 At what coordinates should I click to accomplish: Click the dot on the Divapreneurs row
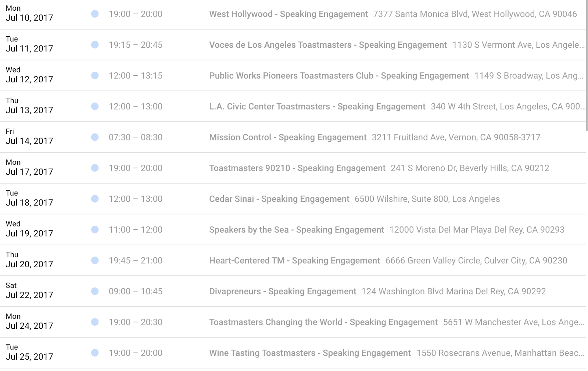95,291
